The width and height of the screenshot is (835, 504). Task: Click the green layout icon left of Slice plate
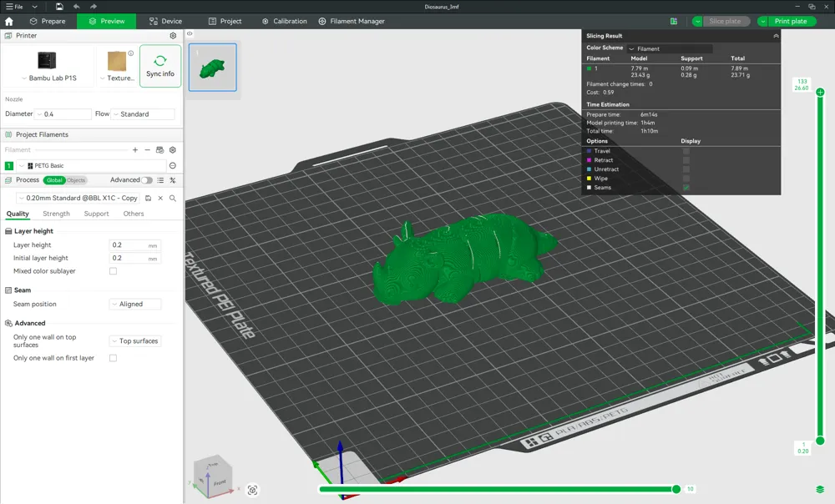[x=674, y=22]
